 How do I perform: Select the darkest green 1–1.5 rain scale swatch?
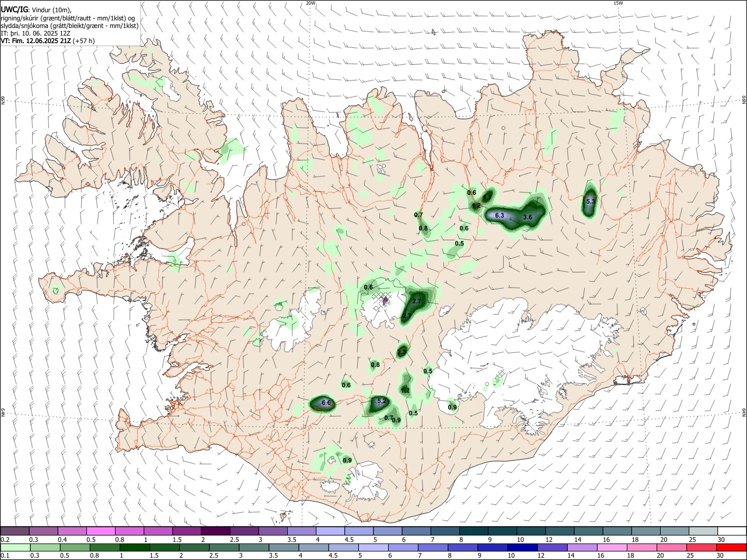pos(135,547)
